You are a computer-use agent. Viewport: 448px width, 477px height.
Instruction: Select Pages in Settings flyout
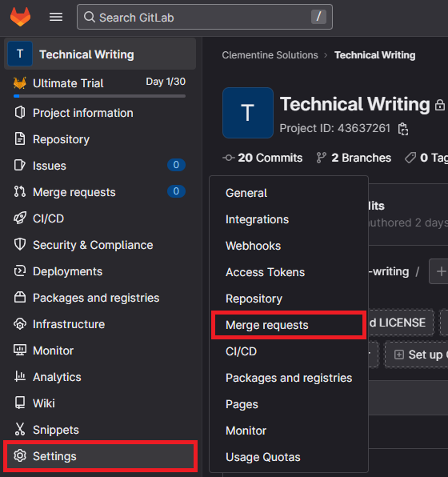click(289, 404)
